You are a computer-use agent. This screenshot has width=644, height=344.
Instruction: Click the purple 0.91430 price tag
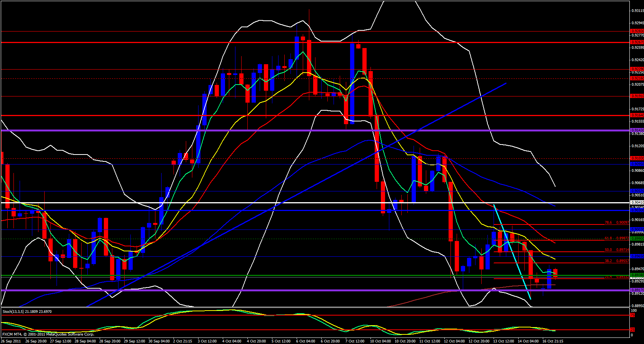(x=637, y=130)
